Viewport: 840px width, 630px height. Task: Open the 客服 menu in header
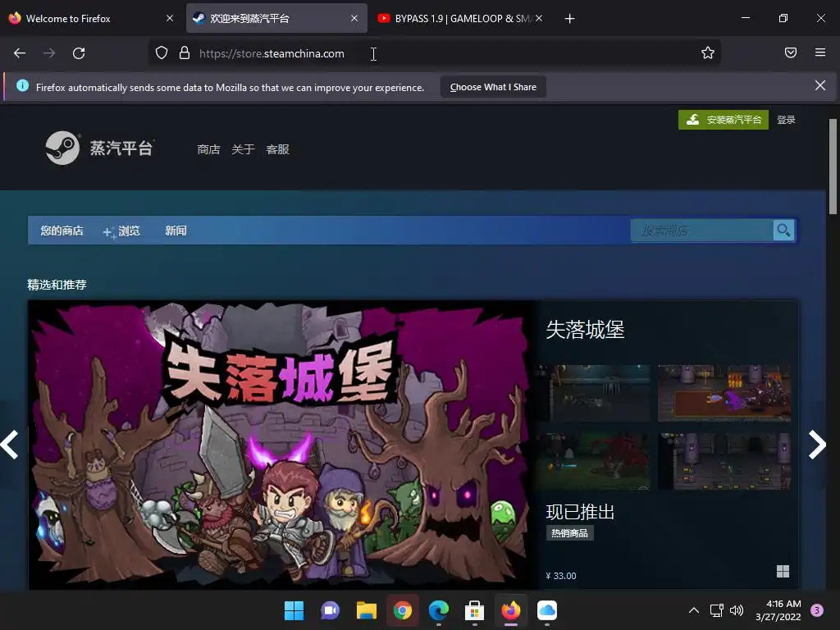(x=277, y=149)
